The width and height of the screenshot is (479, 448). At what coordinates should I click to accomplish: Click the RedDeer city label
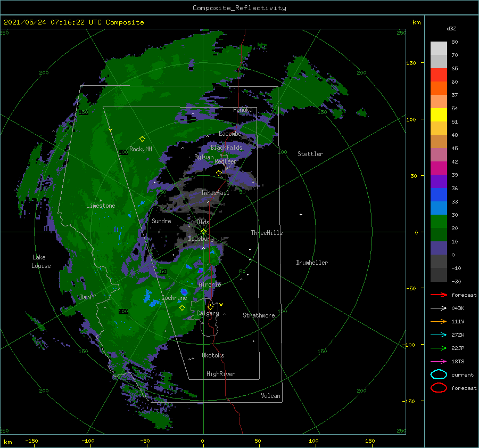click(226, 161)
